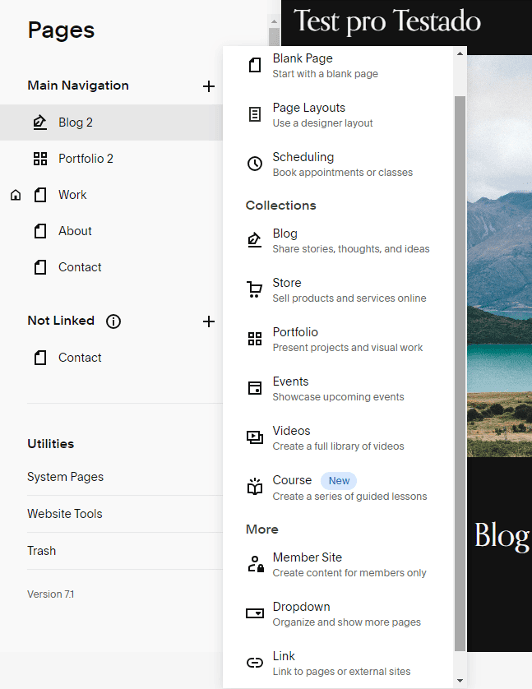Click the Videos icon

[x=255, y=437]
